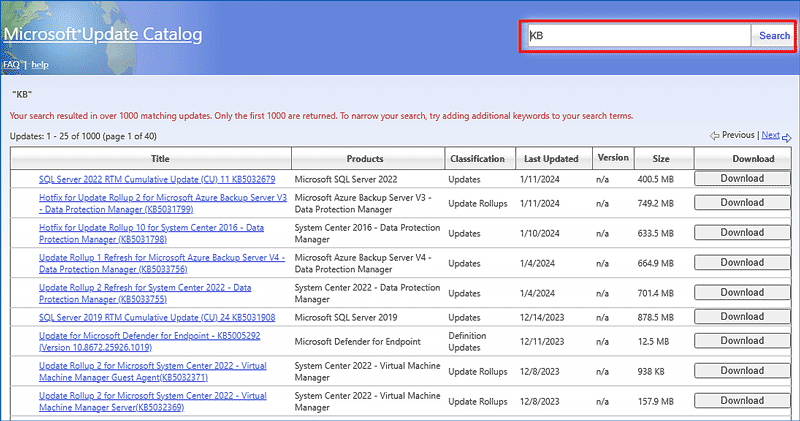Open VMM Server KB5032369 update link

pos(153,402)
